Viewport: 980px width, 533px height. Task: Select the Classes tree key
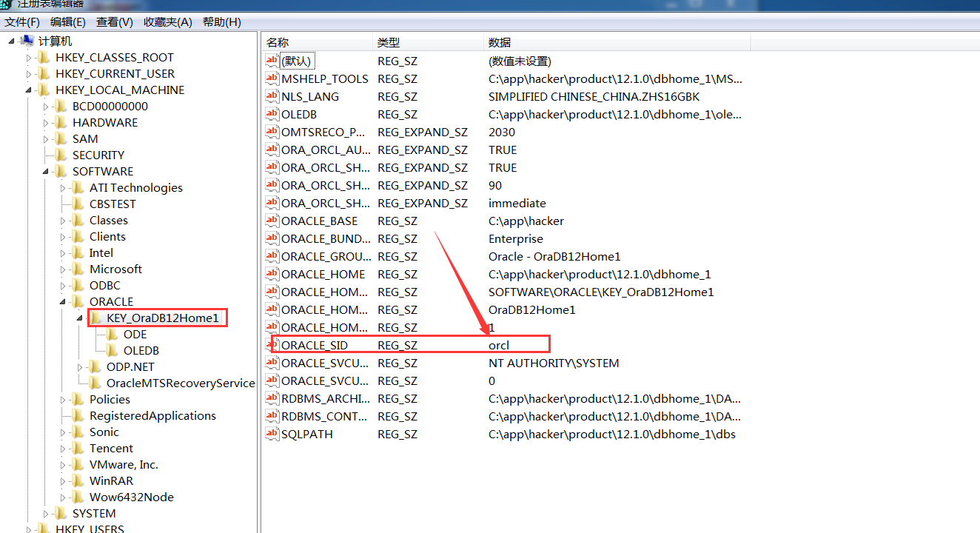(x=109, y=220)
